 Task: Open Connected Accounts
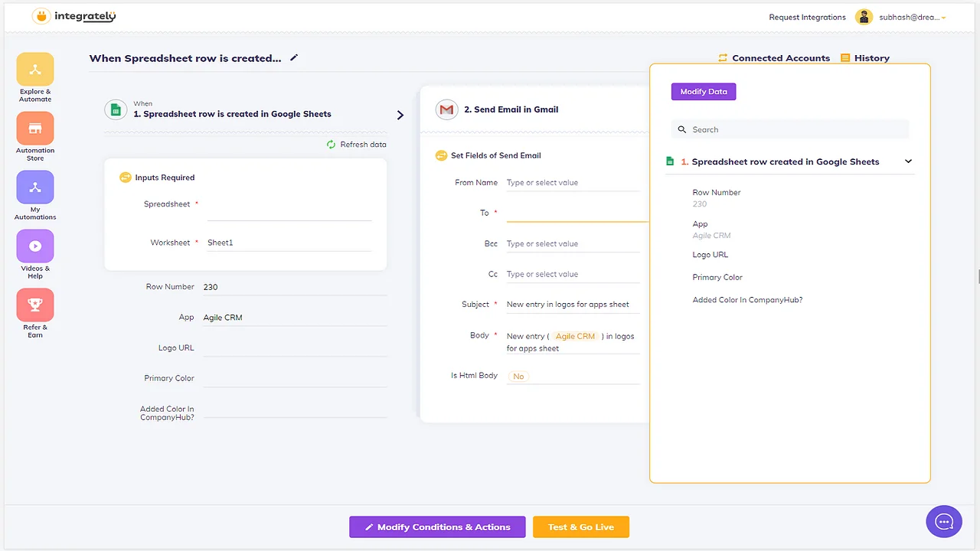click(x=774, y=57)
